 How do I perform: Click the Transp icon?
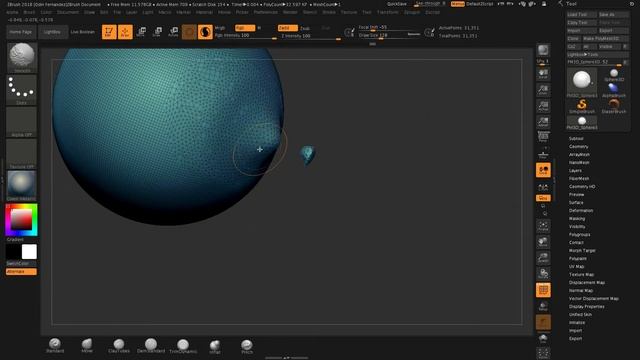543,306
